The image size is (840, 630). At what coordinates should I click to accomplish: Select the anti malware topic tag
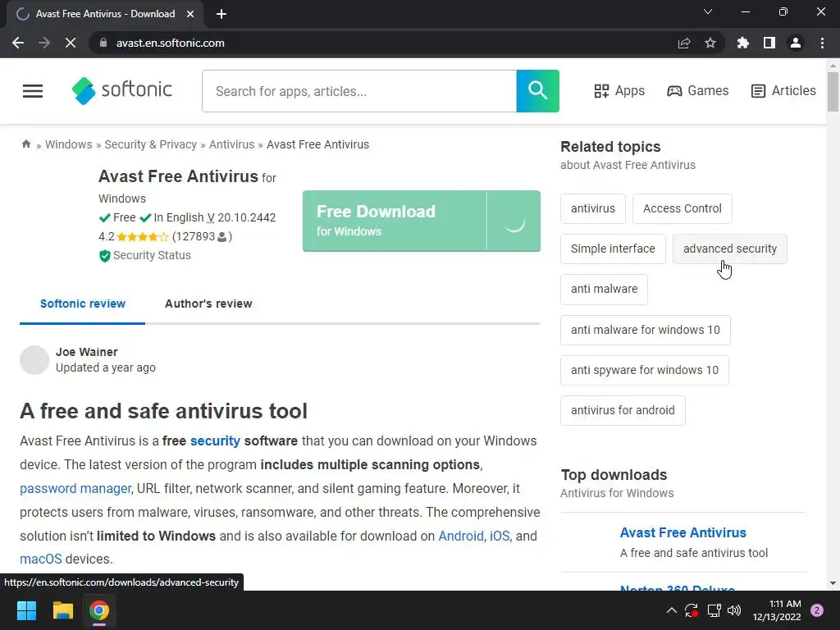point(604,289)
